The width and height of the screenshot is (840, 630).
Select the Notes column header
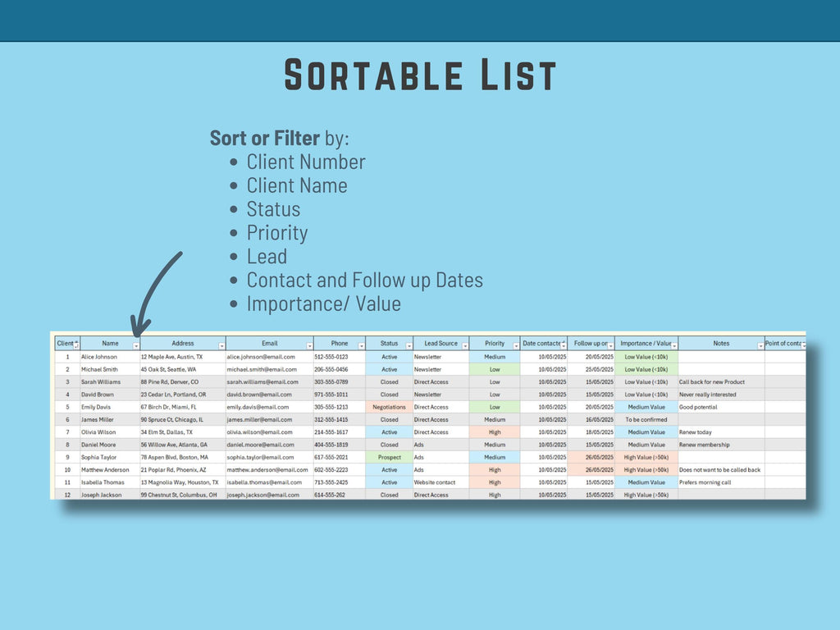coord(720,344)
